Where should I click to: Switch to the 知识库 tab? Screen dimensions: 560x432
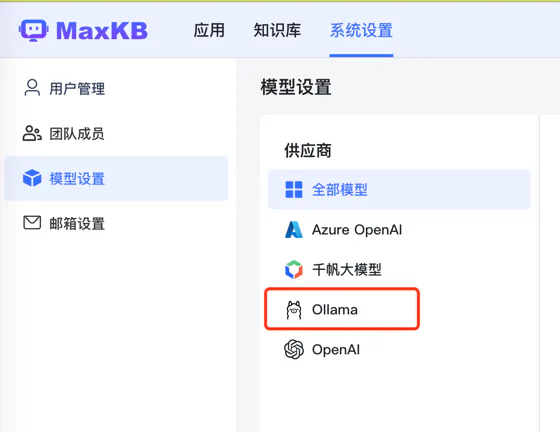coord(277,30)
